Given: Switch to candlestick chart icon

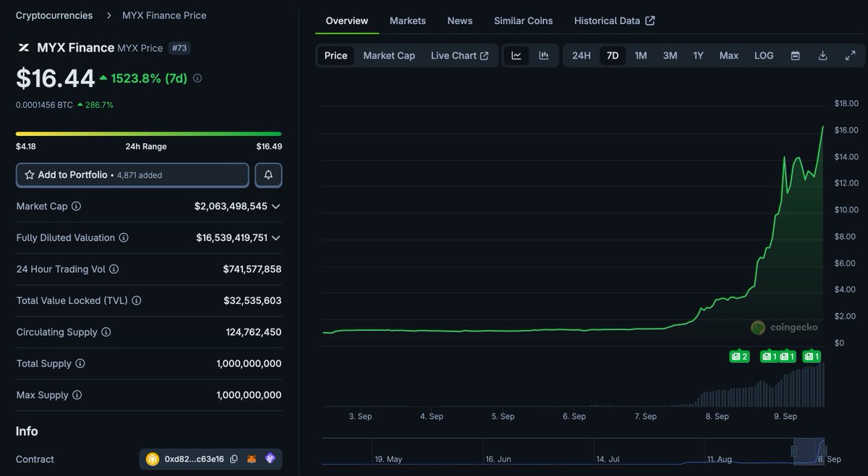Looking at the screenshot, I should [543, 56].
